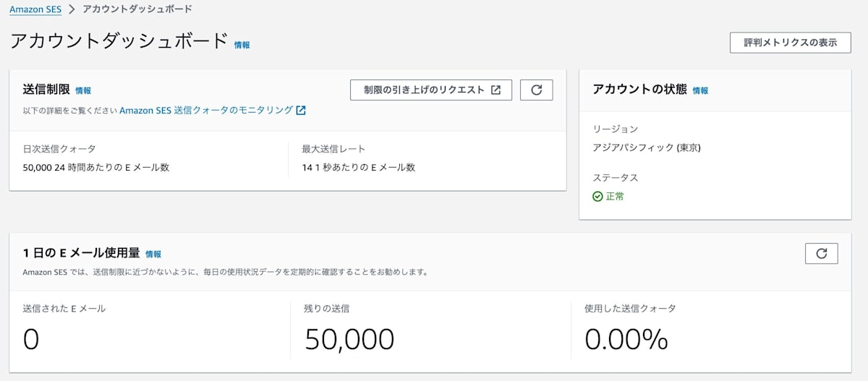Click the アジアパシフィック (東京) region text

[646, 148]
